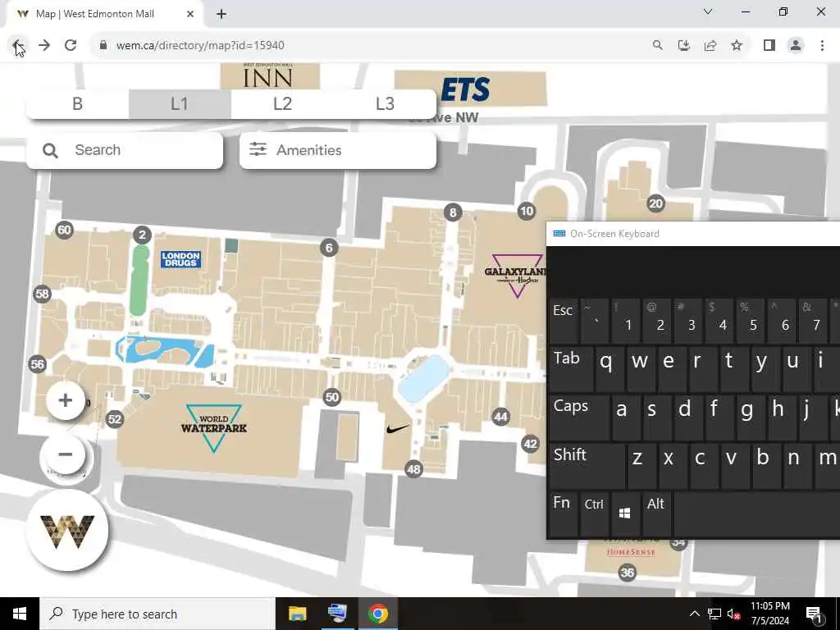Click entrance marker 58
The image size is (840, 630).
[43, 294]
